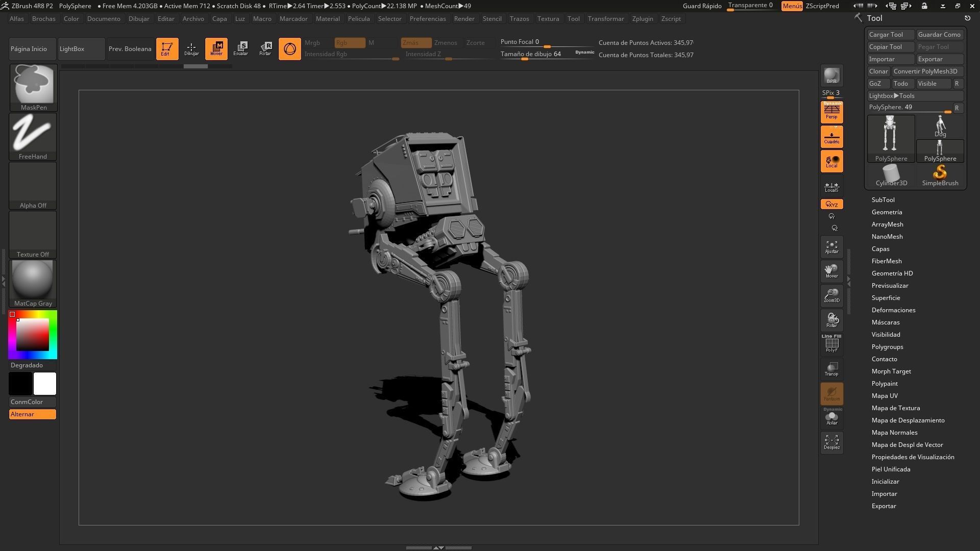Expand the Polypaint section
The image size is (980, 551).
(885, 384)
